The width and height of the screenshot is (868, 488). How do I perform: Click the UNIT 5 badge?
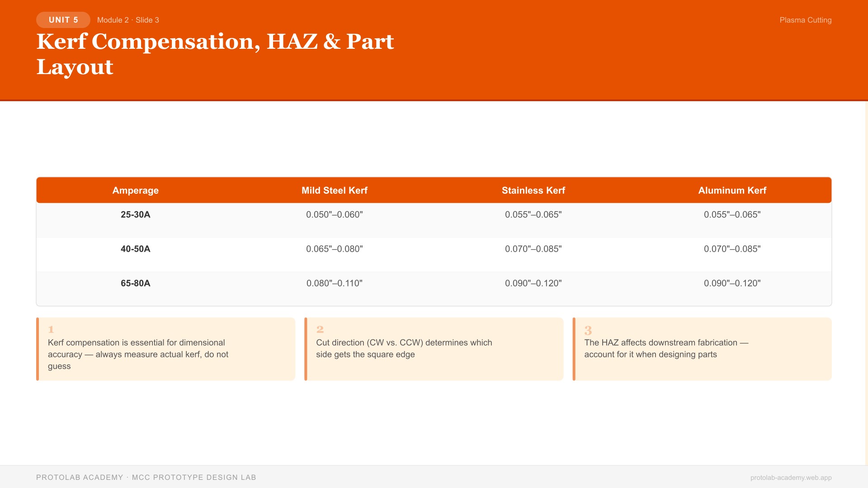click(63, 20)
